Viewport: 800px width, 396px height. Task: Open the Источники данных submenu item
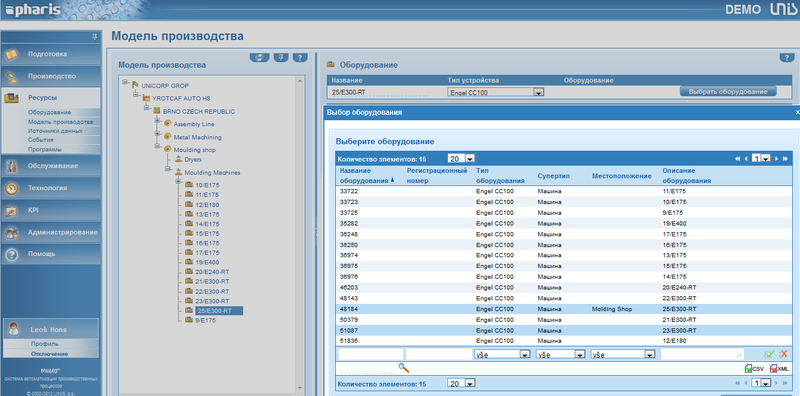pyautogui.click(x=55, y=131)
